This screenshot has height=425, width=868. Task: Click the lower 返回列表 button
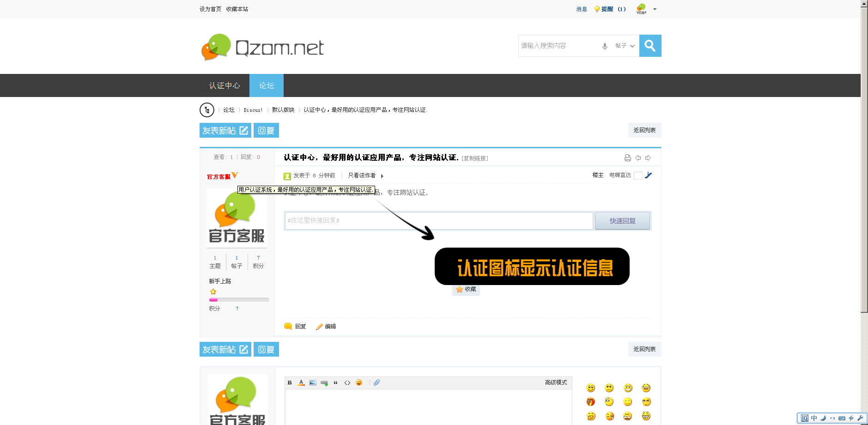[644, 349]
